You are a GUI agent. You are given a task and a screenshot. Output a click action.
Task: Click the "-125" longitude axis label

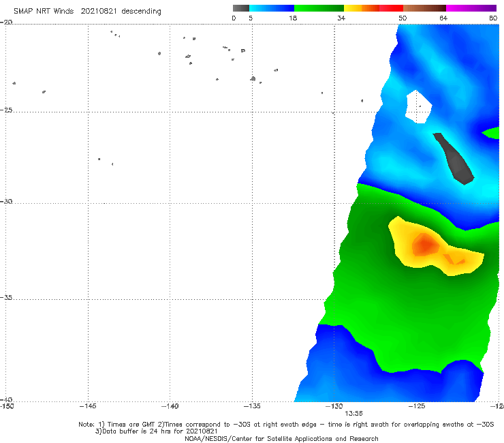(x=417, y=406)
